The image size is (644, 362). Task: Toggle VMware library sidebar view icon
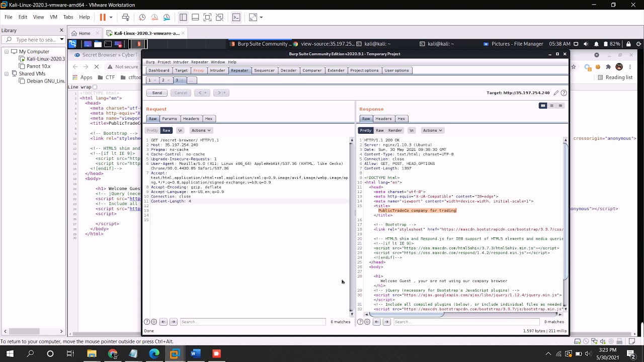(x=183, y=17)
